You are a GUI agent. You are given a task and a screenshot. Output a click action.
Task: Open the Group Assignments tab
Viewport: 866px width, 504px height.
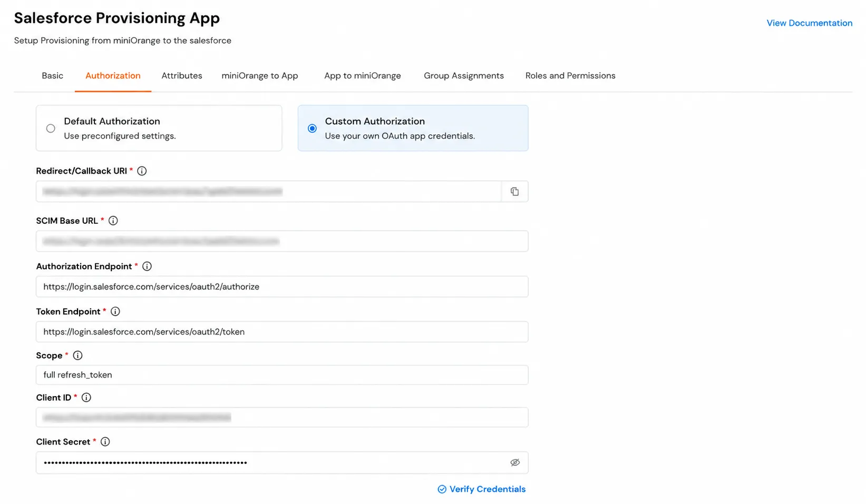[x=464, y=76]
